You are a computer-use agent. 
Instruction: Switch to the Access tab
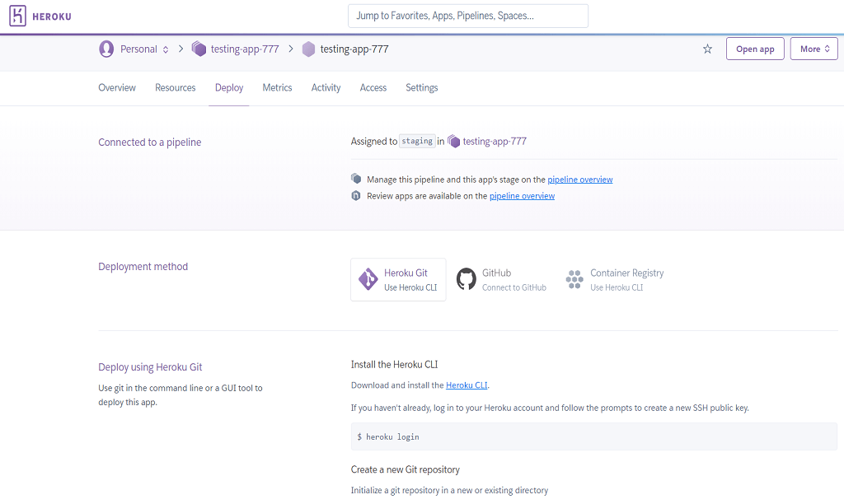(x=373, y=87)
